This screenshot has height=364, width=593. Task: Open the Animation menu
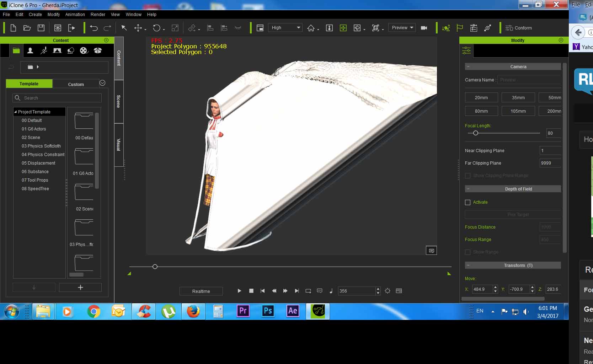(75, 15)
